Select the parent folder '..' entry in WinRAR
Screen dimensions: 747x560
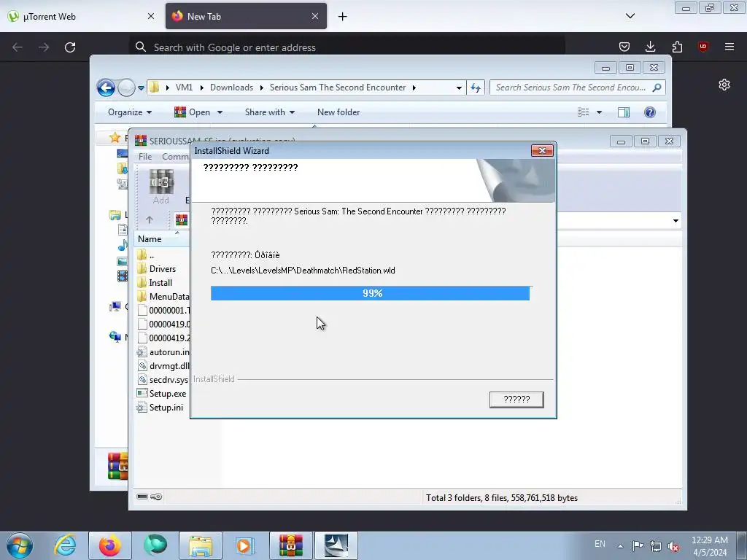tap(152, 255)
